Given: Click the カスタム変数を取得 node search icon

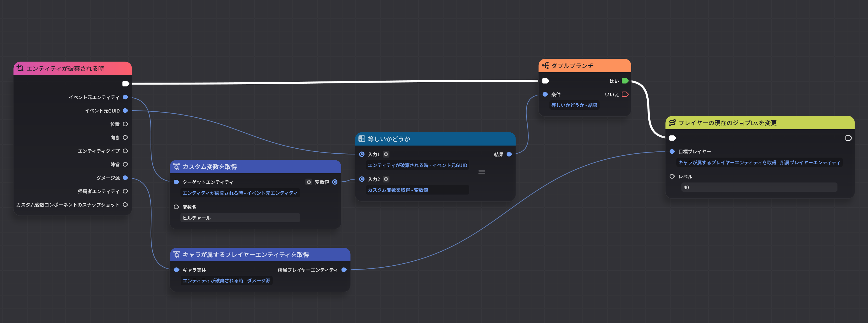Looking at the screenshot, I should pos(177,167).
